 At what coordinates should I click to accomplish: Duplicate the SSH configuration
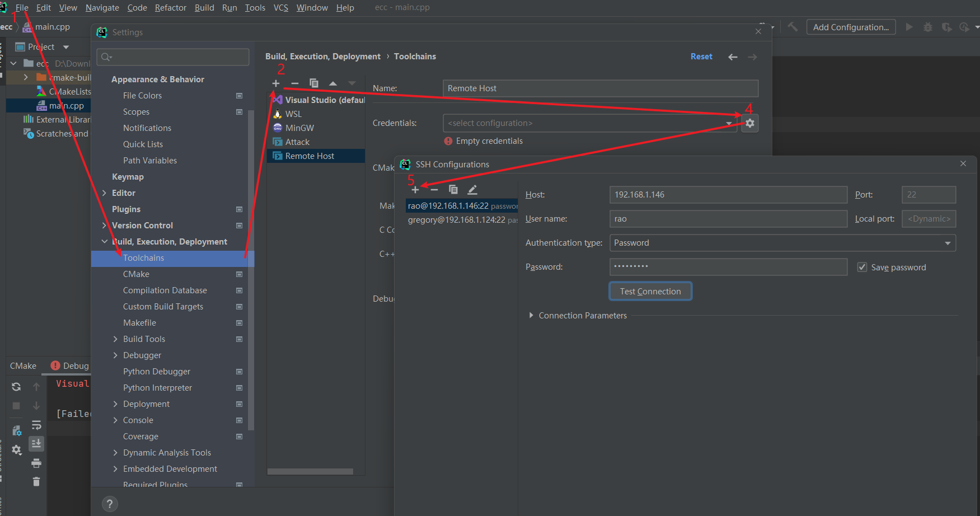pos(453,190)
